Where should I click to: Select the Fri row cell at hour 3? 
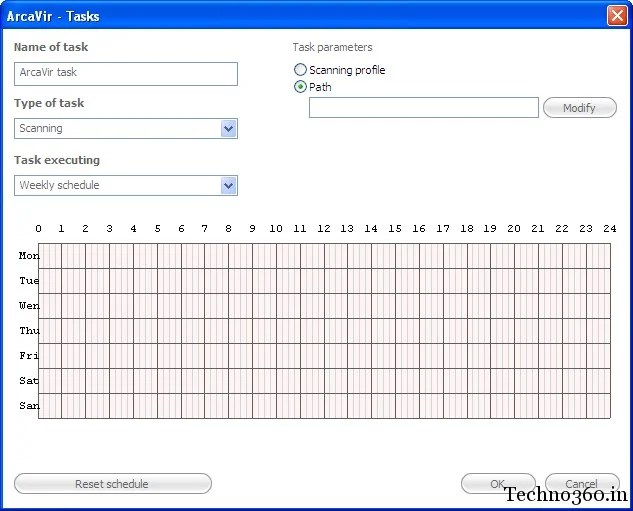[122, 356]
